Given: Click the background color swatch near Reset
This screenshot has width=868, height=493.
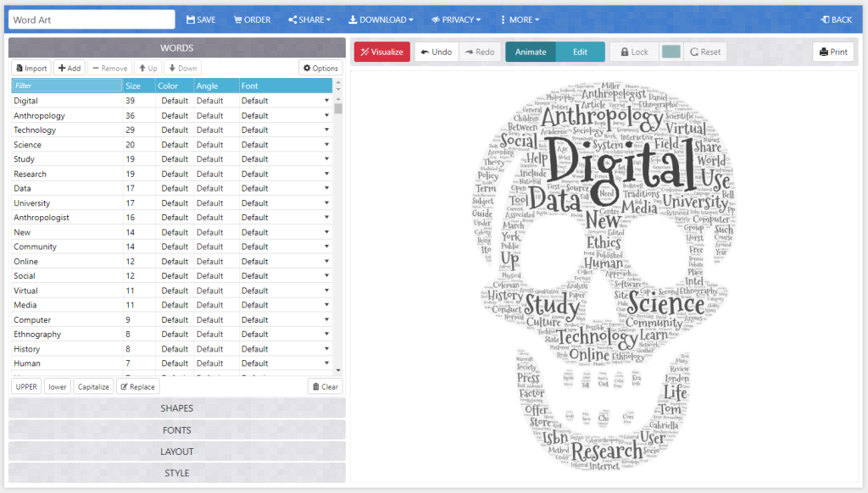Looking at the screenshot, I should [673, 52].
